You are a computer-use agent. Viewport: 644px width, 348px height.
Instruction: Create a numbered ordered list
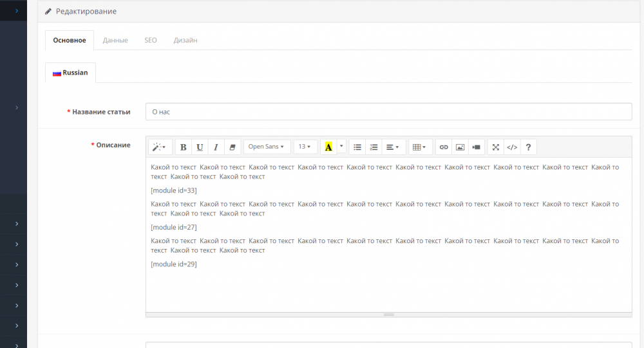[374, 147]
